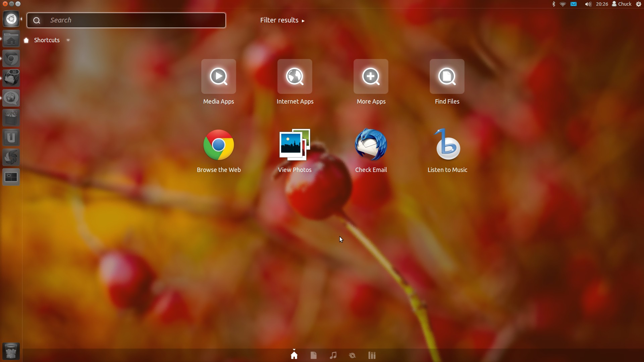Switch to the Music lens tab
This screenshot has height=362, width=644.
pos(333,355)
